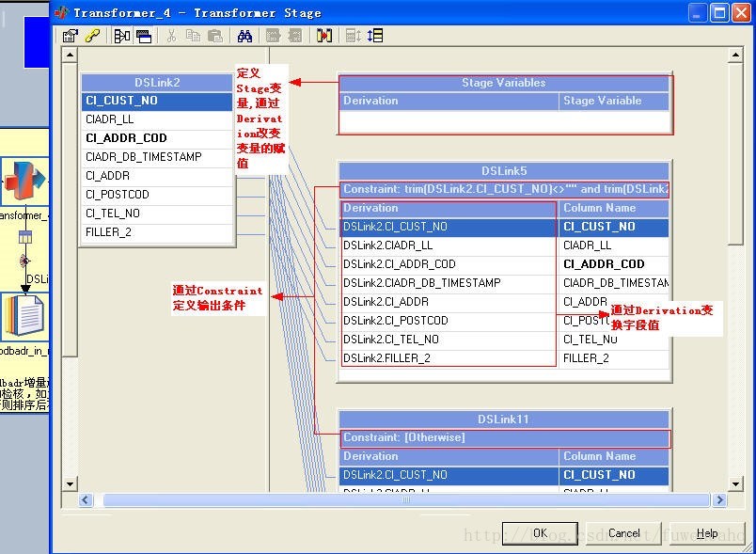The height and width of the screenshot is (554, 756).
Task: Click the Stage Variable column header
Action: click(x=614, y=101)
